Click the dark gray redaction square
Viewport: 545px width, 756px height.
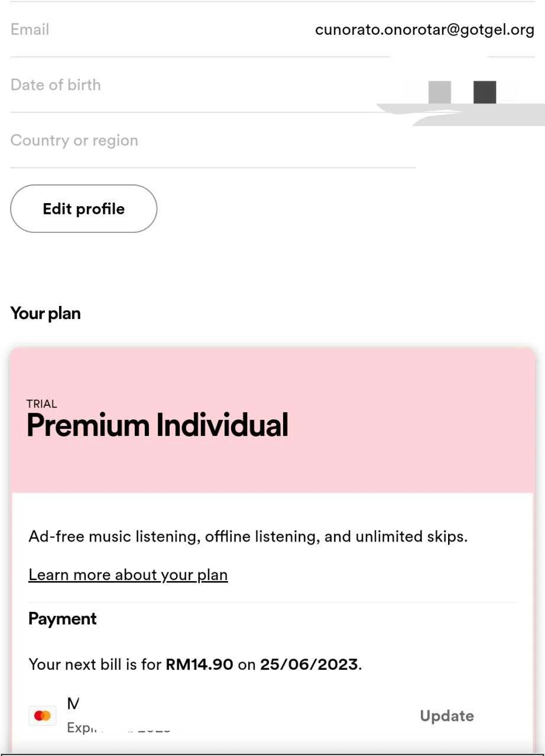click(x=485, y=92)
